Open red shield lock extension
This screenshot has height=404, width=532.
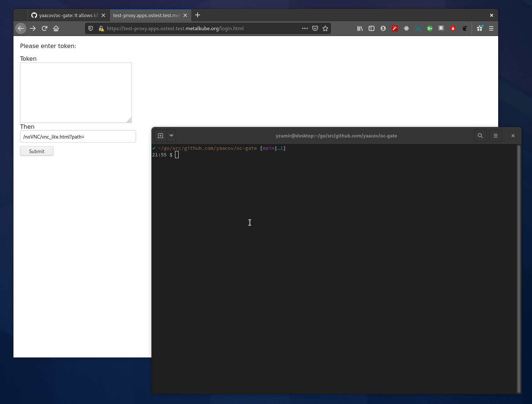point(453,28)
